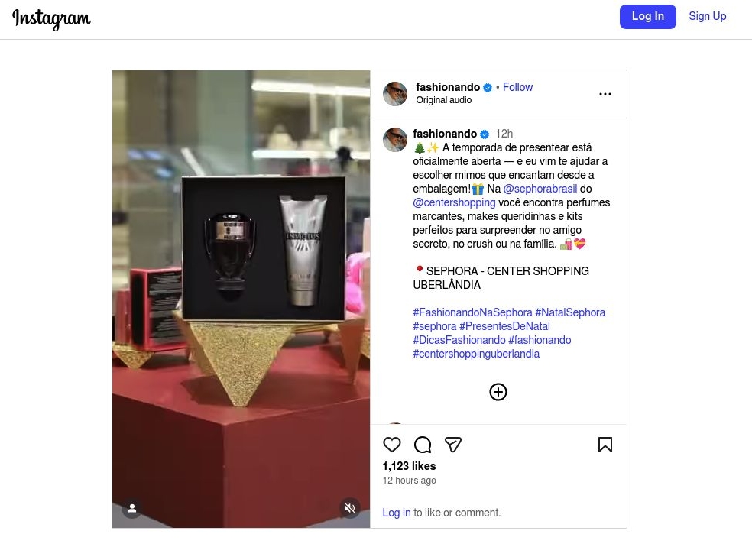Load more comments with plus circle

[498, 392]
